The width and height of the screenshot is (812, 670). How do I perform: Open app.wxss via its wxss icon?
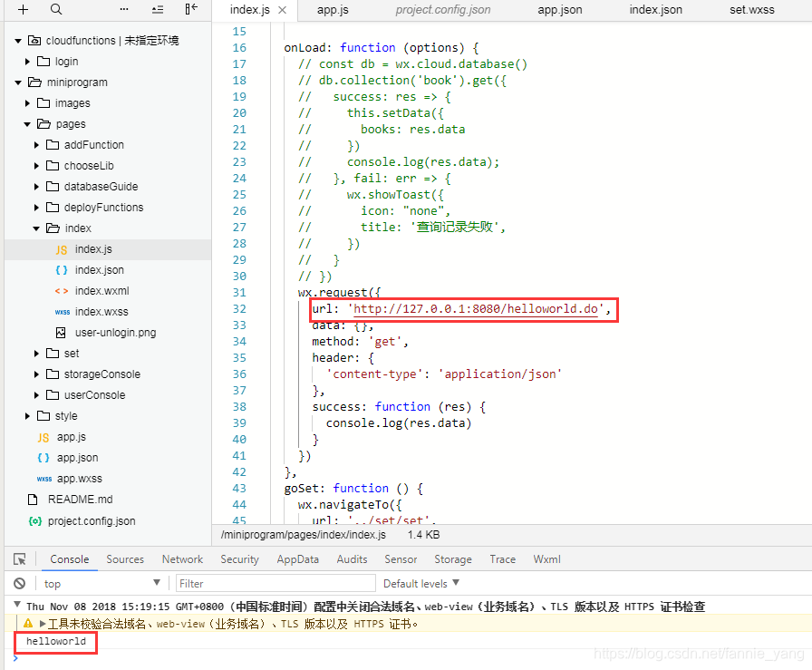(44, 479)
